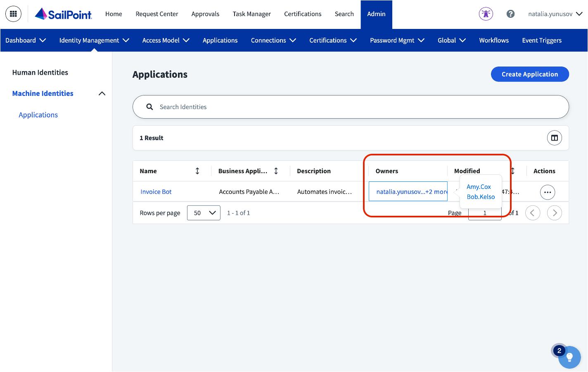Collapse the Machine Identities section
This screenshot has height=372, width=588.
[x=102, y=94]
